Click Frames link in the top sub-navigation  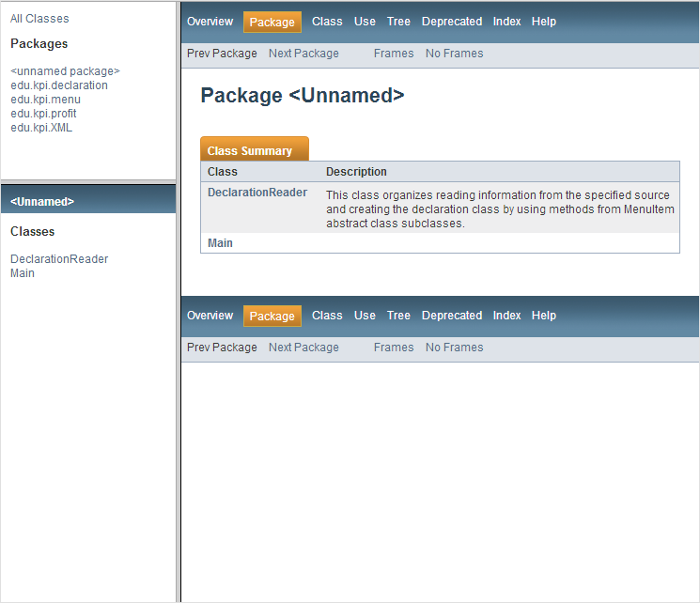(394, 54)
